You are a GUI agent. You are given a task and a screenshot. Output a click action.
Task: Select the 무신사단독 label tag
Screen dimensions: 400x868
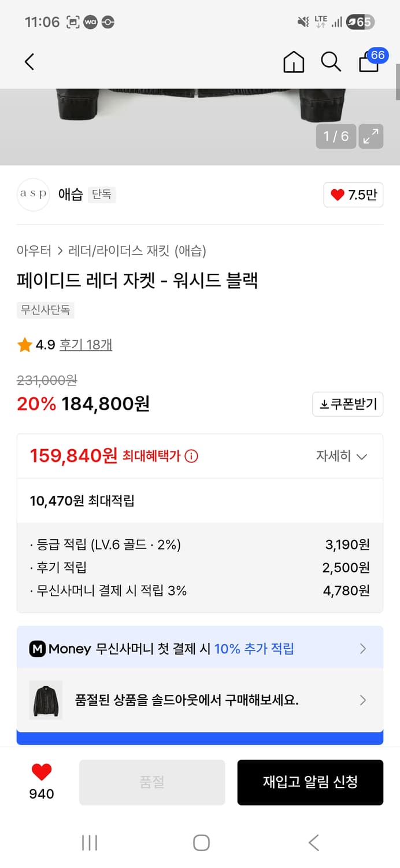45,310
